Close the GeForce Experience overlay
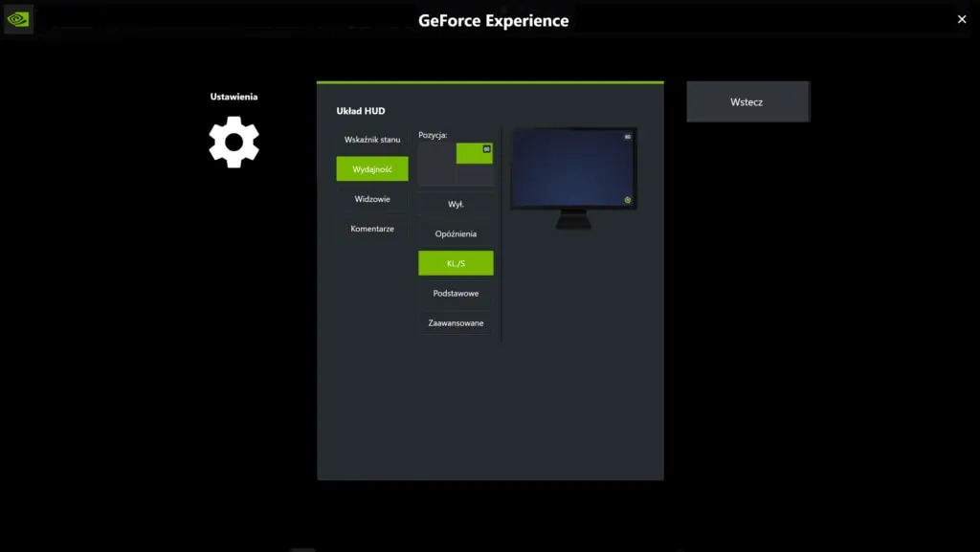 coord(962,19)
